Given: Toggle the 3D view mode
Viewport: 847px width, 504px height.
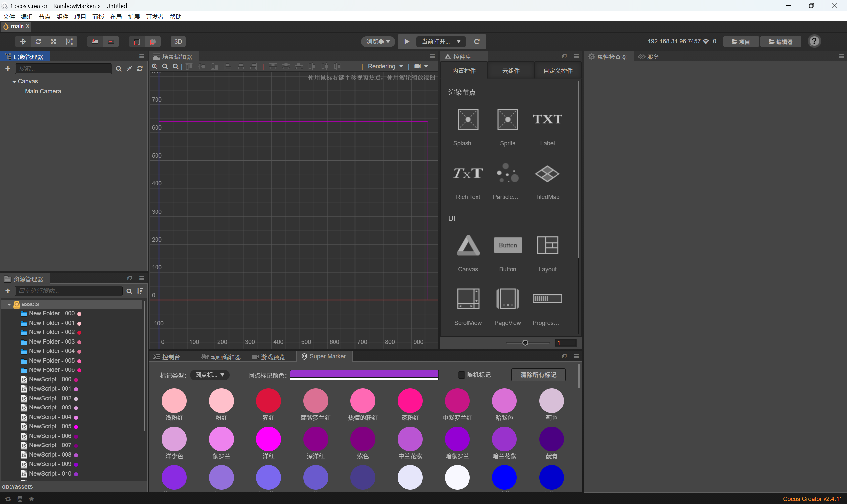Looking at the screenshot, I should 178,41.
